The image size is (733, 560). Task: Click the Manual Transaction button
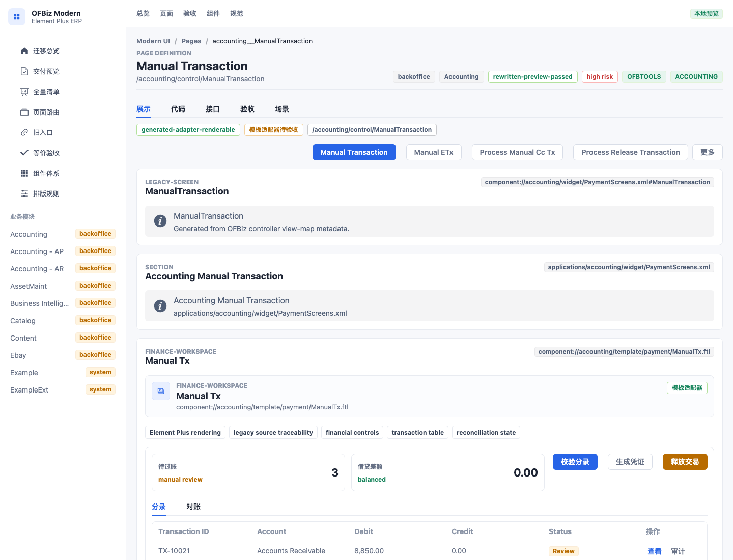(x=354, y=152)
